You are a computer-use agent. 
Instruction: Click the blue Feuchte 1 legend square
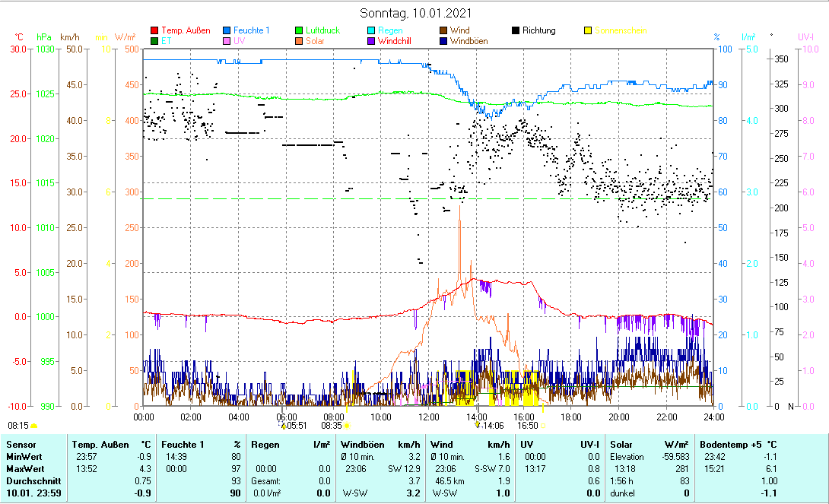click(x=227, y=30)
